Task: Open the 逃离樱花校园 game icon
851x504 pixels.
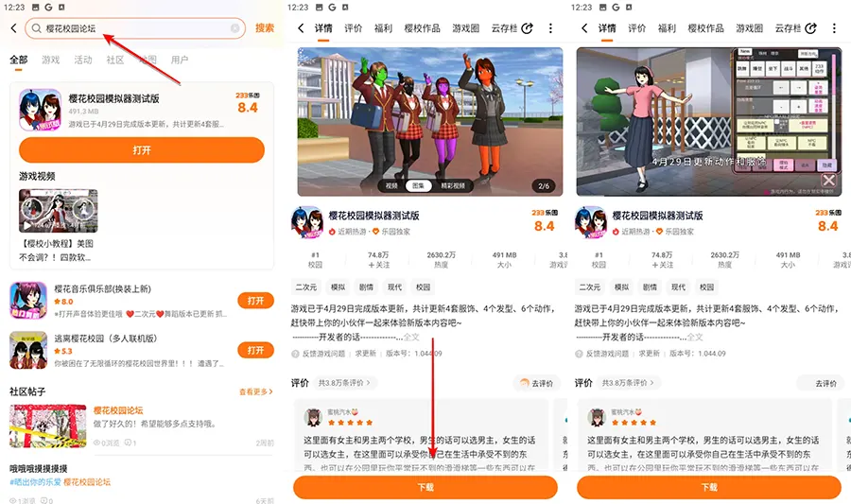Action: tap(28, 351)
